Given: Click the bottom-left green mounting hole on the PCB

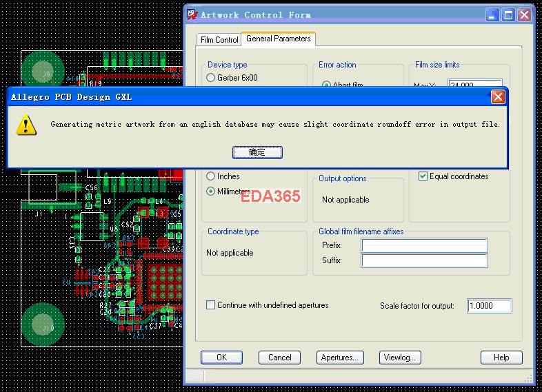Looking at the screenshot, I should 43,324.
